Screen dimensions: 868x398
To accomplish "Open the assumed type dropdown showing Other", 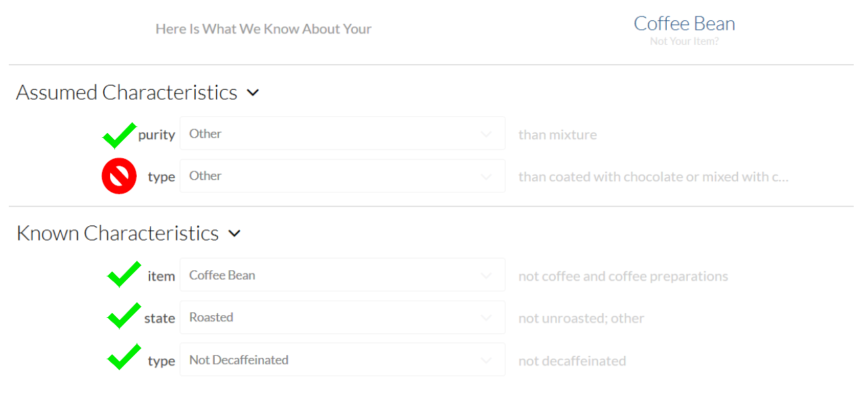I will [x=343, y=176].
